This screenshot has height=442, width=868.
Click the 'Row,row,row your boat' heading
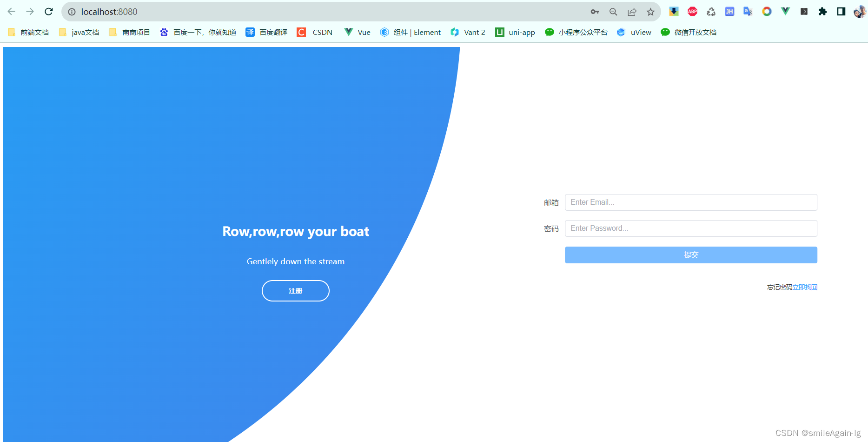[x=296, y=232]
